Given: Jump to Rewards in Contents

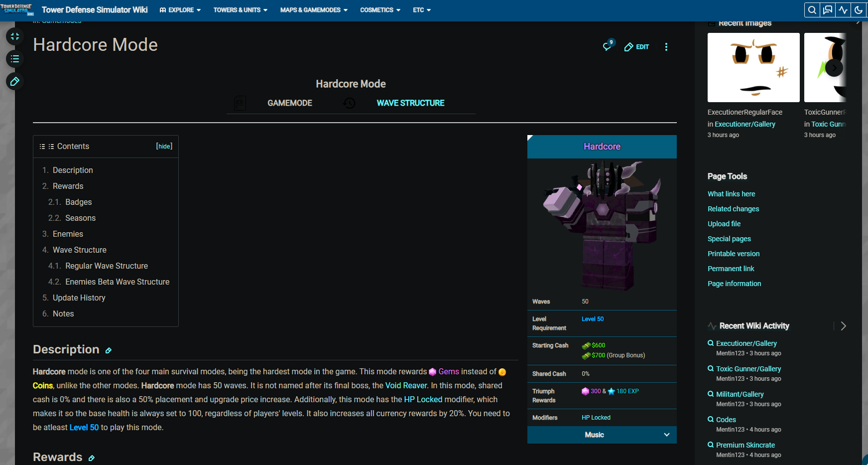Looking at the screenshot, I should 68,186.
